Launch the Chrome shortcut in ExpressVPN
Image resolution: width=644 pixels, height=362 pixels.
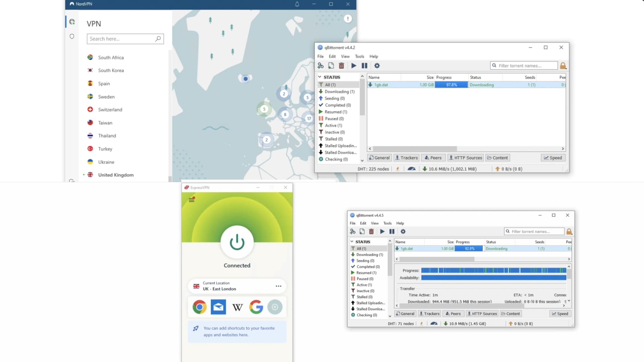[x=200, y=307]
